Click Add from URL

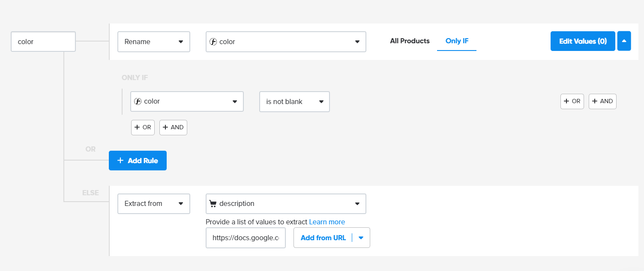pyautogui.click(x=323, y=238)
